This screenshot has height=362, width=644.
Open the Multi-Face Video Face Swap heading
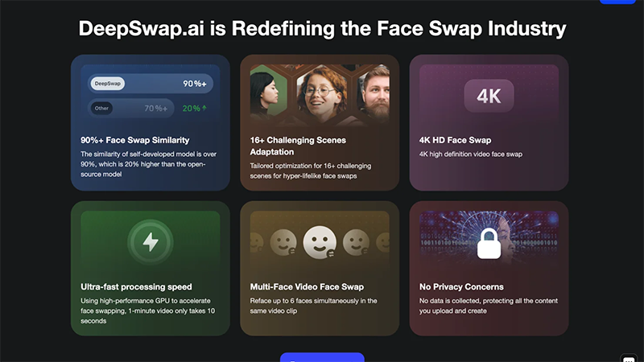[x=307, y=287]
